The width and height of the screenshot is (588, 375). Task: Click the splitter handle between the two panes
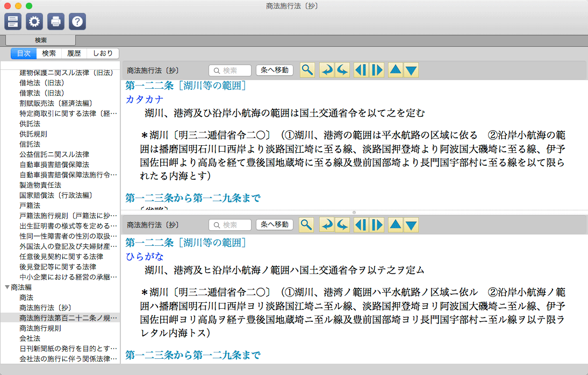point(354,213)
